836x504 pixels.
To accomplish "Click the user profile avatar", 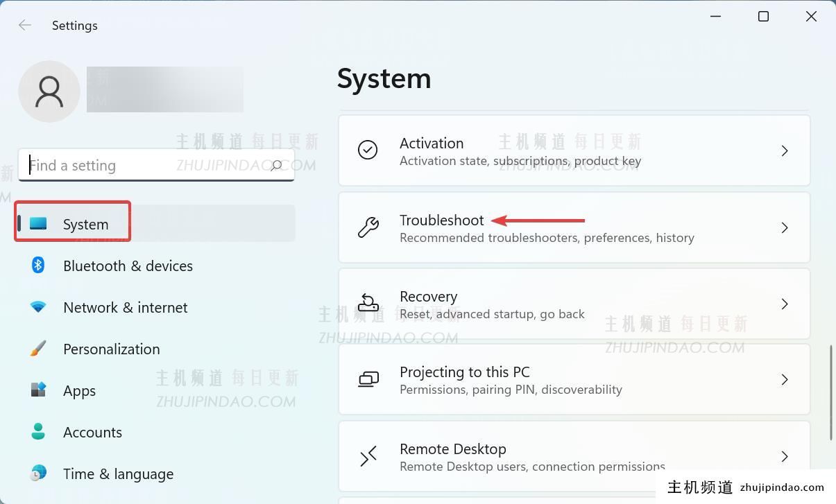I will coord(49,91).
